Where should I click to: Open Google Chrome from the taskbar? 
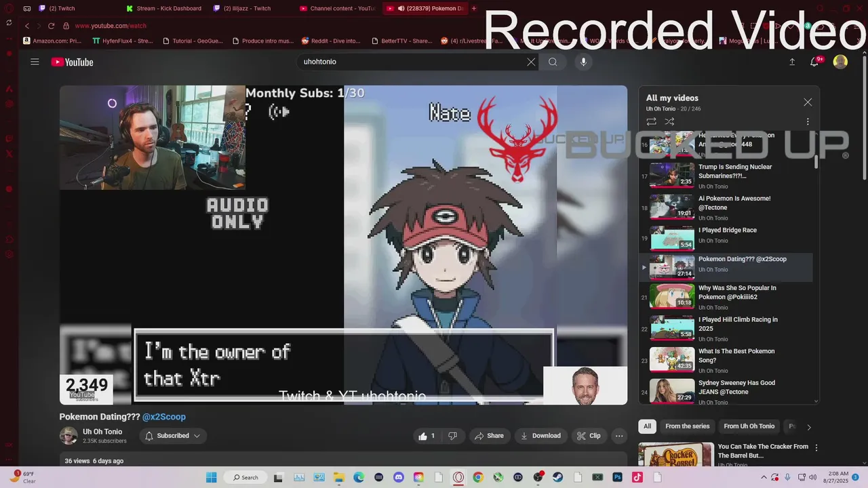tap(478, 477)
